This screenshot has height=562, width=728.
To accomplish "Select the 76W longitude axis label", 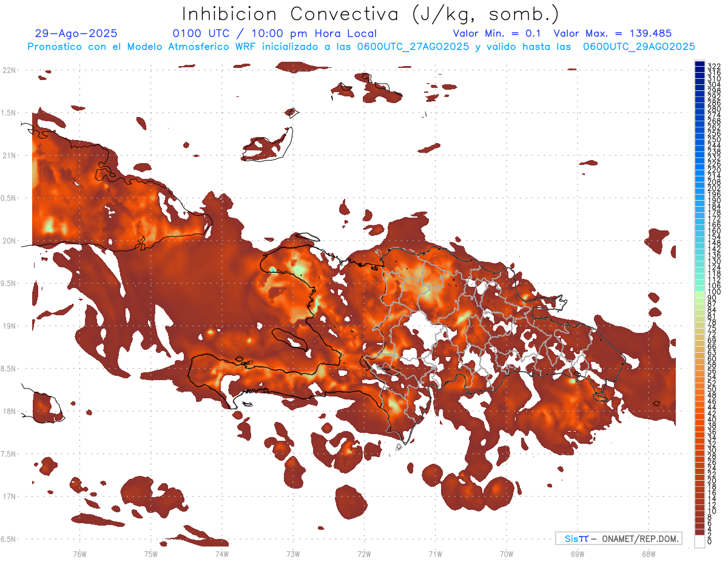I will (x=79, y=554).
